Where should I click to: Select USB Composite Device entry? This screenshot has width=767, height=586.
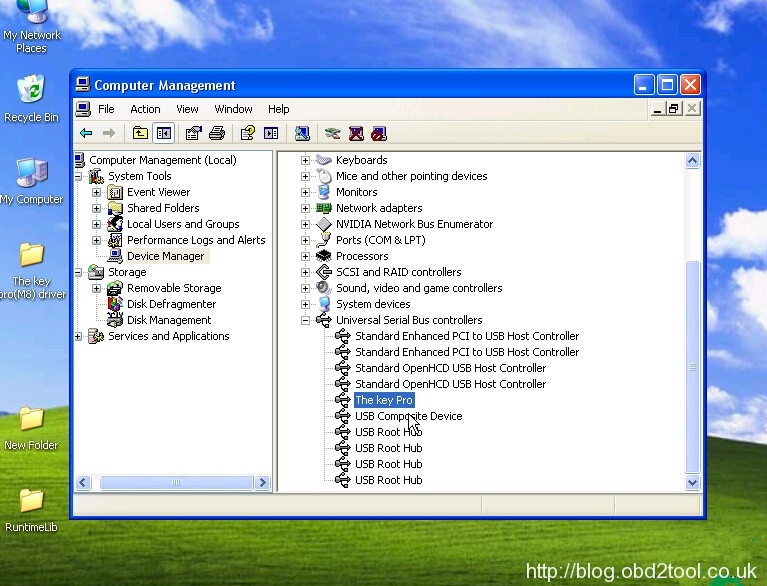[408, 416]
